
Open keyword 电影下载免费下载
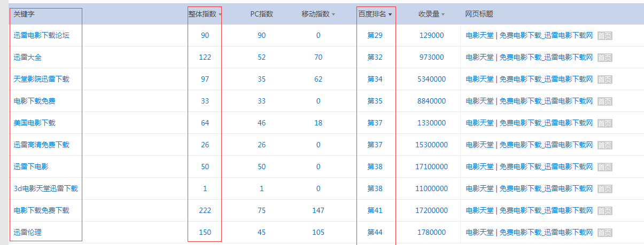tap(41, 210)
